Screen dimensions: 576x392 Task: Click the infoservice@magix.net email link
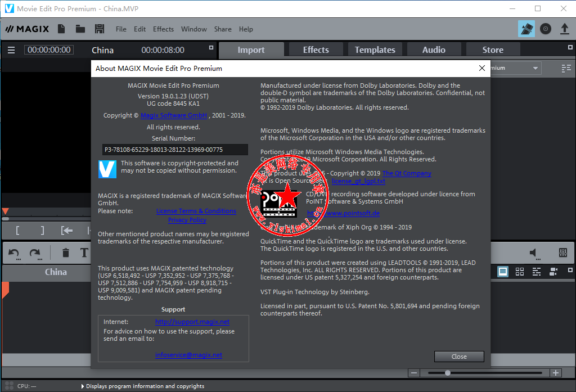[x=188, y=355]
